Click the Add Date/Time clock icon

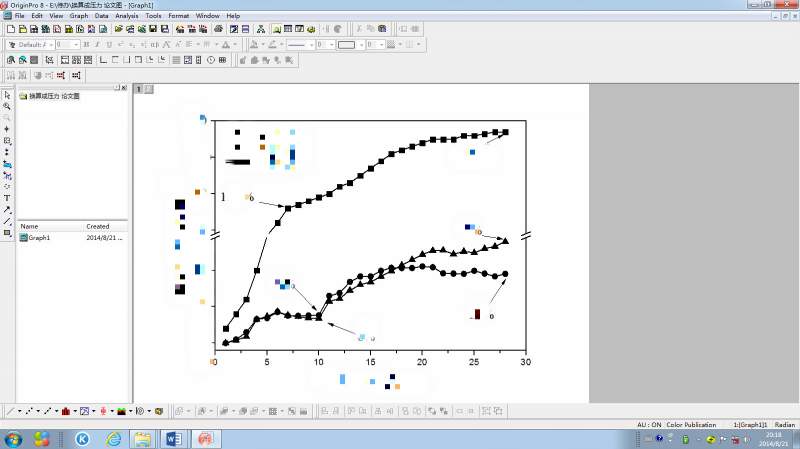[211, 60]
